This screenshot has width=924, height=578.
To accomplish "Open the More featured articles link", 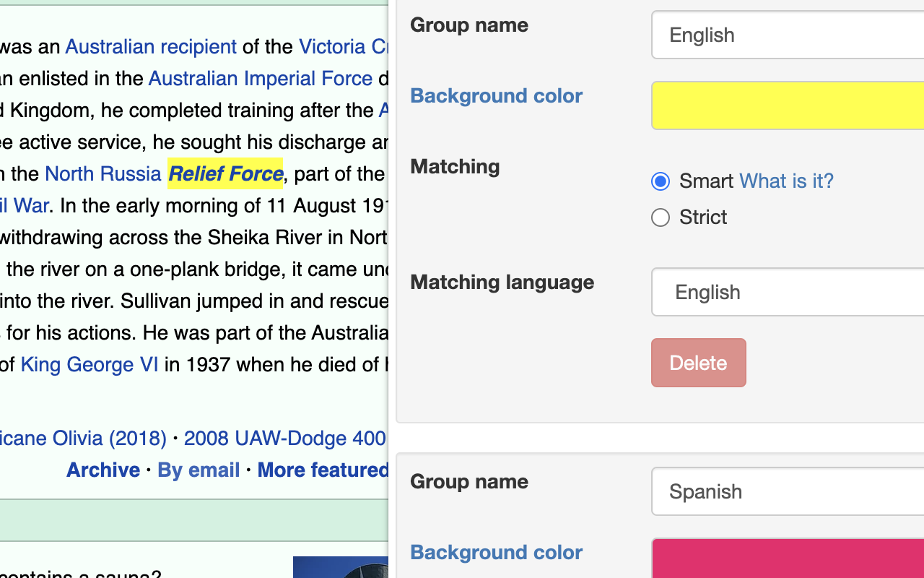I will click(323, 470).
